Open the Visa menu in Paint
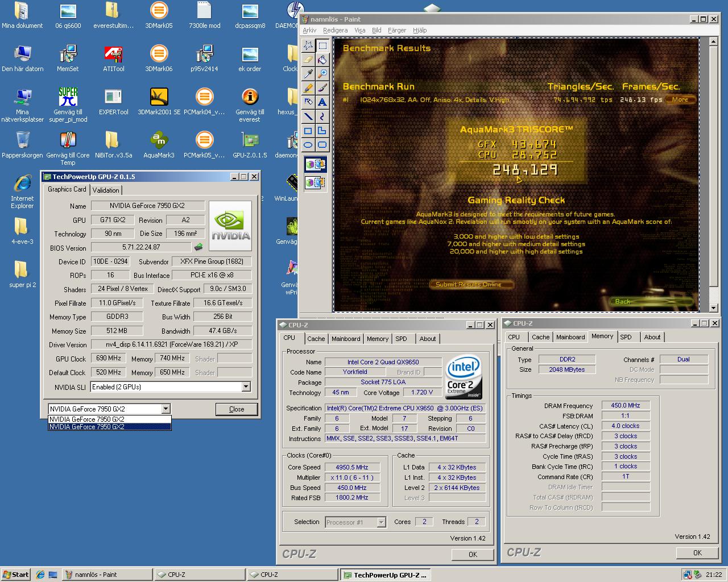Viewport: 728px width, 582px height. (359, 30)
